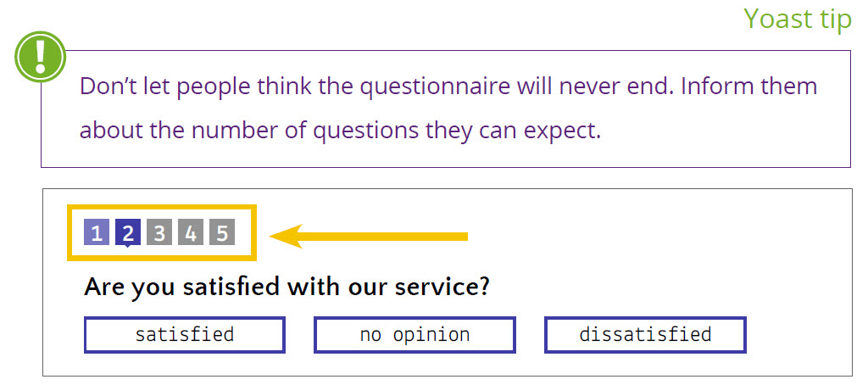The height and width of the screenshot is (385, 868).
Task: Jump to step 3 of the questionnaire
Action: tap(159, 232)
